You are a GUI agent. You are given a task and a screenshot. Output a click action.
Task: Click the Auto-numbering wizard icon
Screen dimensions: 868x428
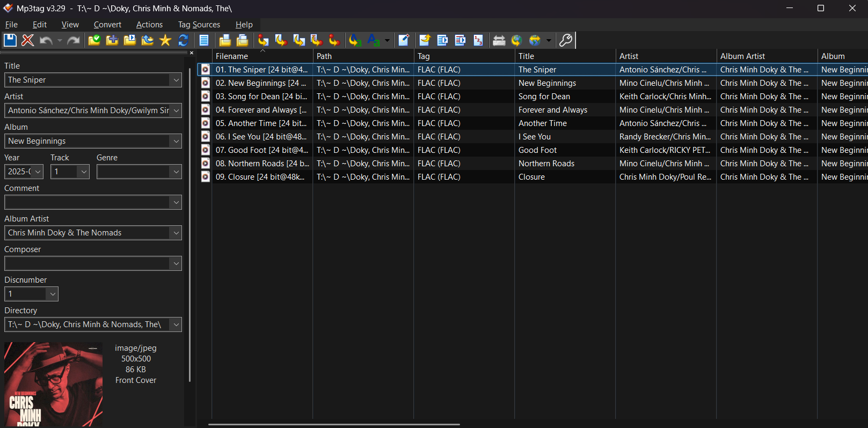coord(478,40)
